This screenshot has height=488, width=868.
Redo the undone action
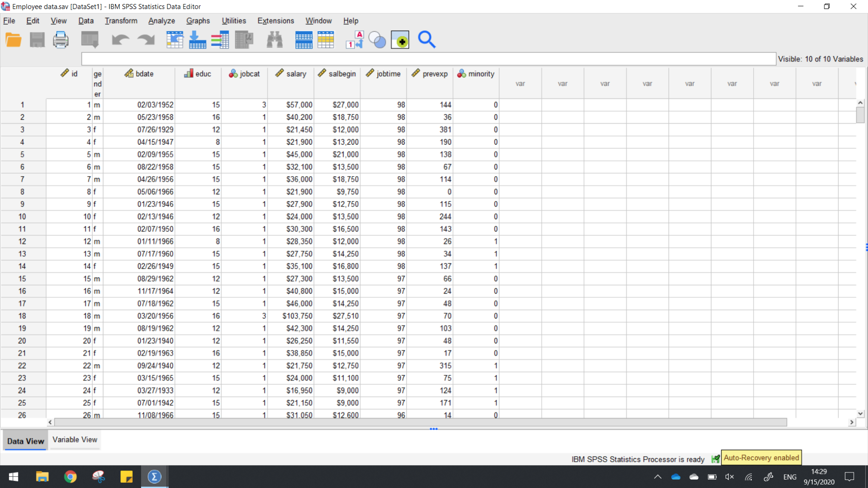coord(146,40)
